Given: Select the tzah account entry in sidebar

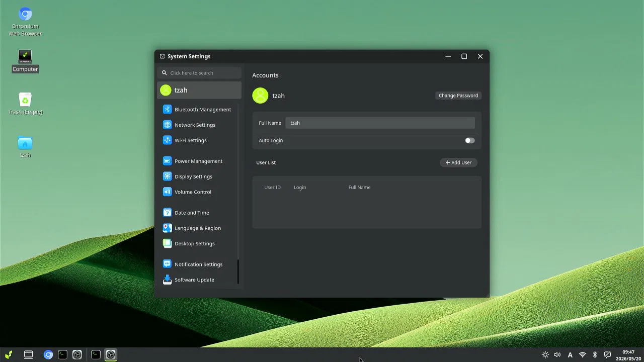Looking at the screenshot, I should pyautogui.click(x=199, y=90).
